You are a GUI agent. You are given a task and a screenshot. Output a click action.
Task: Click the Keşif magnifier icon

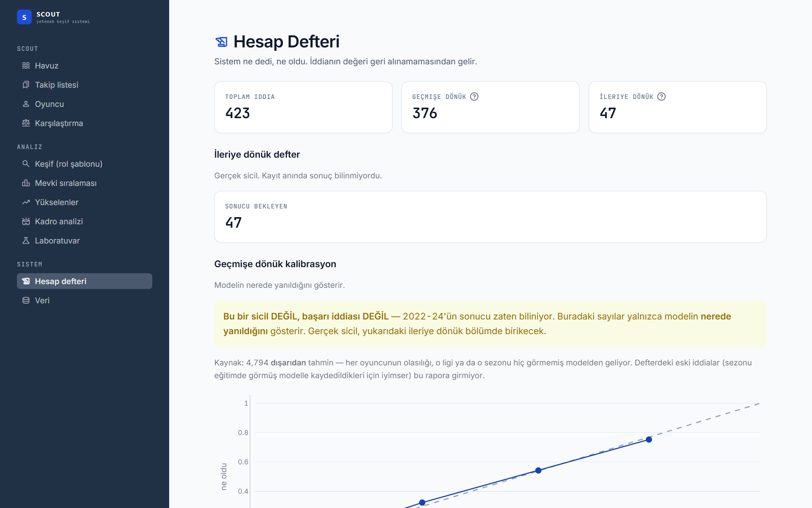[26, 164]
